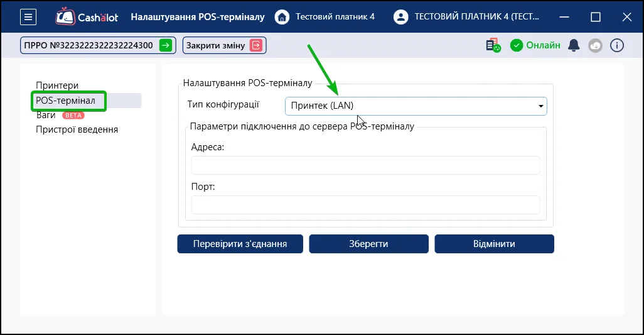Go to Пристрої введення section

[77, 129]
